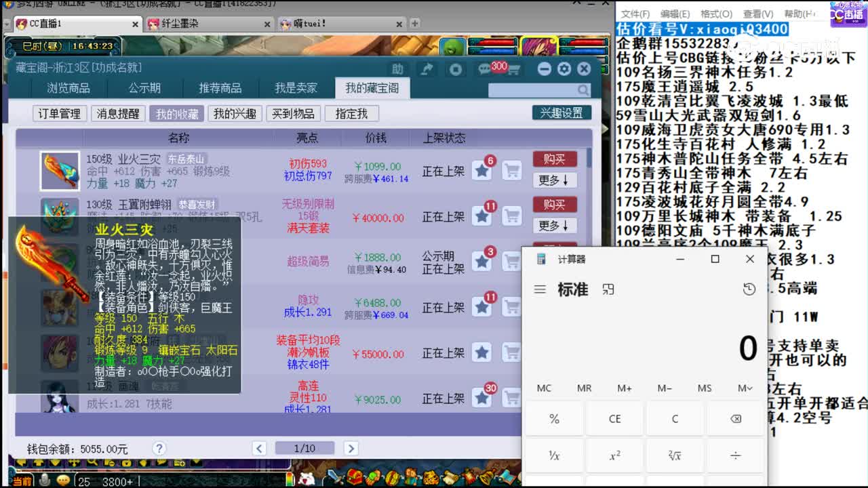
Task: Open calculator memory M∨ dropdown
Action: (745, 388)
